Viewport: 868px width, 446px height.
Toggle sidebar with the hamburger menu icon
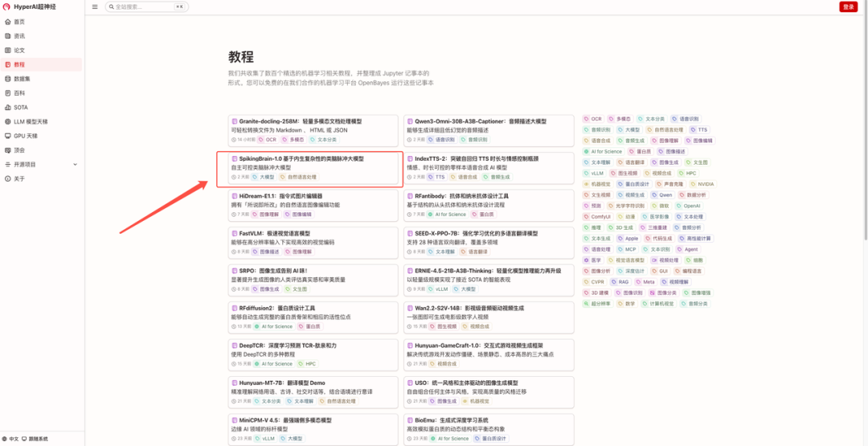95,6
